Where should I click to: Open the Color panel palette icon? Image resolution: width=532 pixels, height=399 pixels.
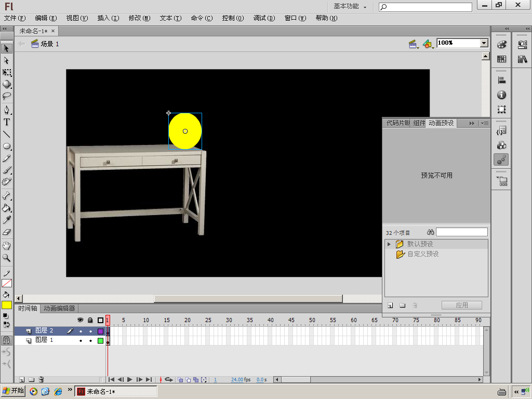[501, 45]
